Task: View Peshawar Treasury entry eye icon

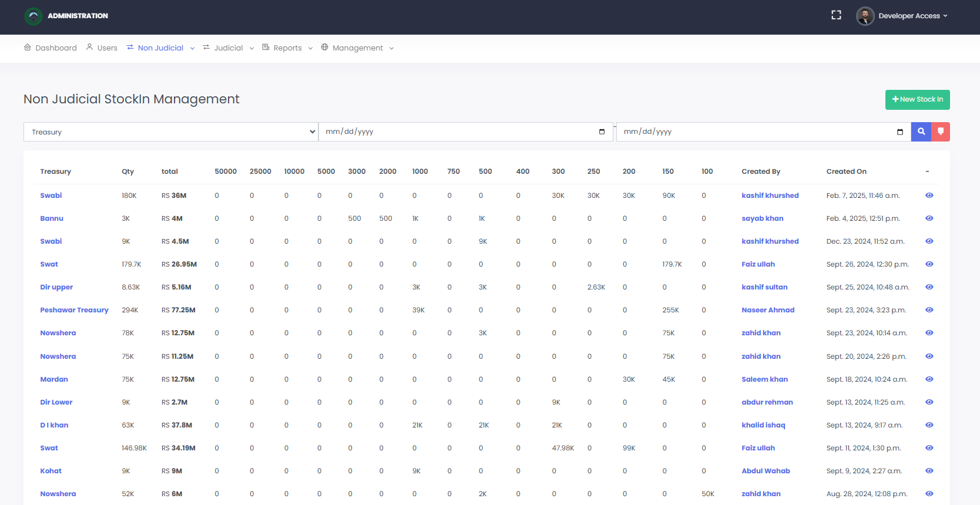Action: (929, 310)
